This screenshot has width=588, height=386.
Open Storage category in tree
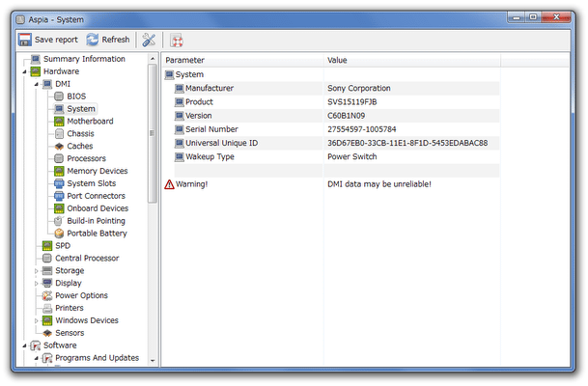click(70, 270)
